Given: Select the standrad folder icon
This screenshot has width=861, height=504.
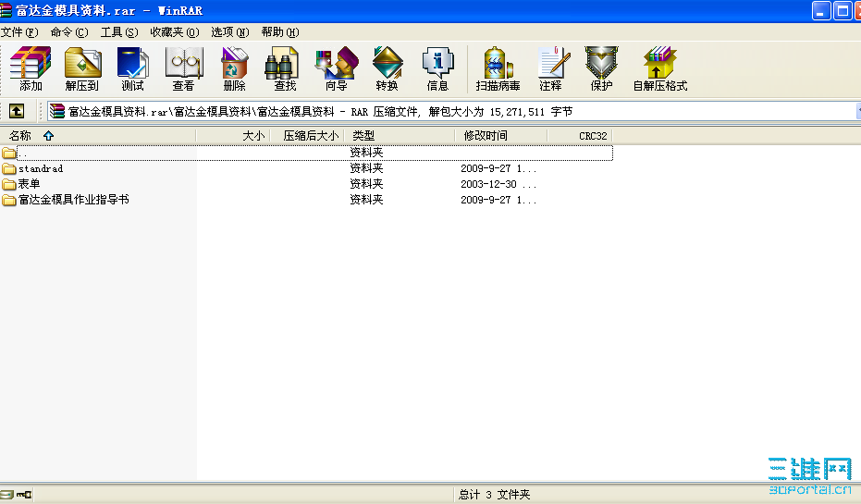Looking at the screenshot, I should point(9,168).
